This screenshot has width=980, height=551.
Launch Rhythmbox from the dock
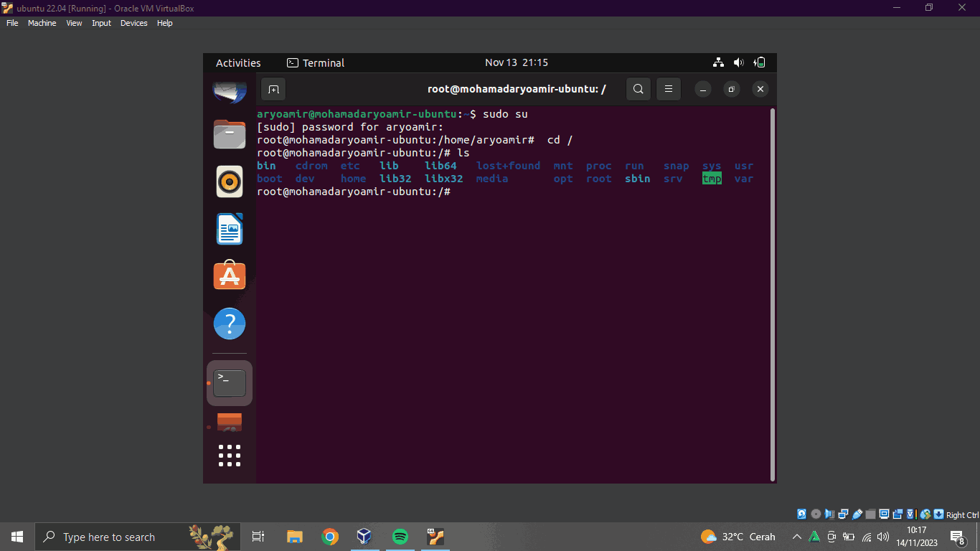230,182
